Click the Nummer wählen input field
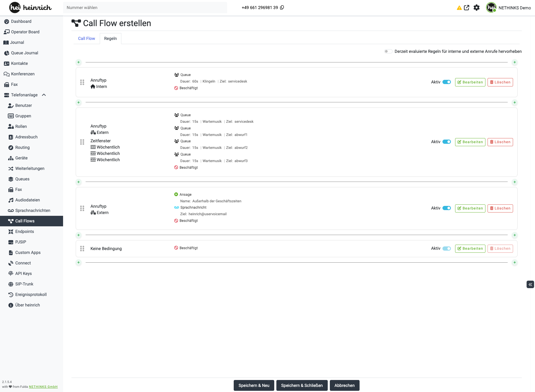The image size is (535, 392). (x=145, y=8)
